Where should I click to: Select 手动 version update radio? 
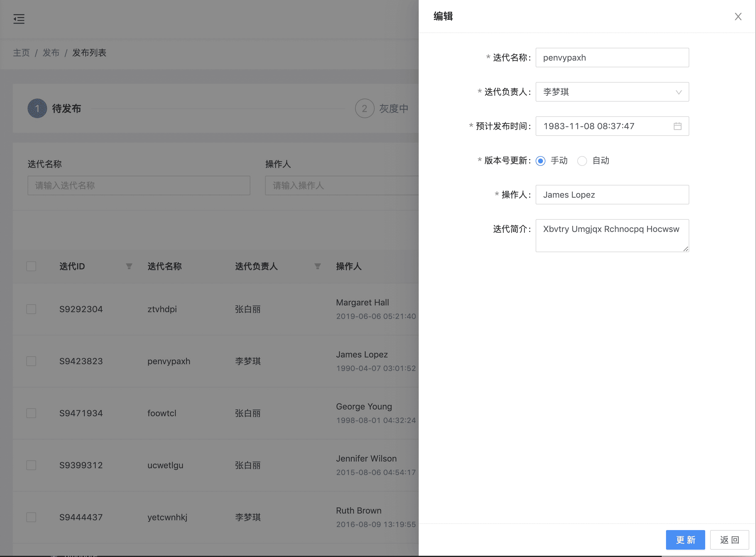click(x=540, y=161)
